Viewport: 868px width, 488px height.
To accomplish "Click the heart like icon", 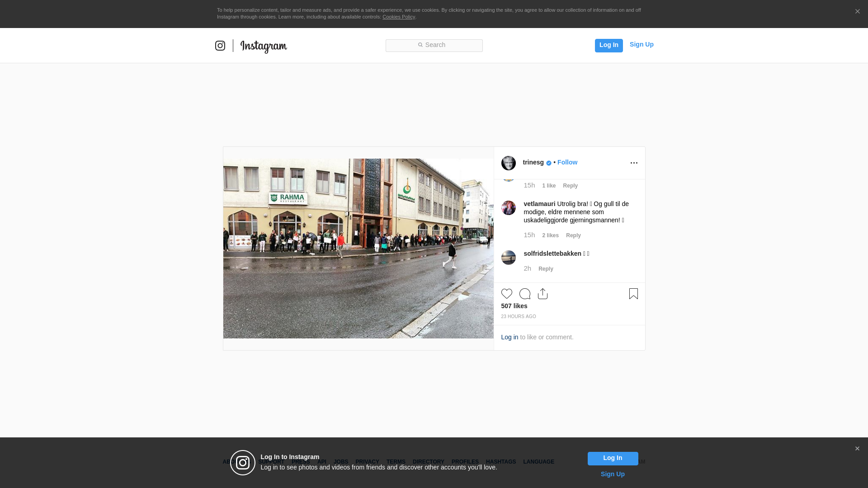I will tap(506, 294).
